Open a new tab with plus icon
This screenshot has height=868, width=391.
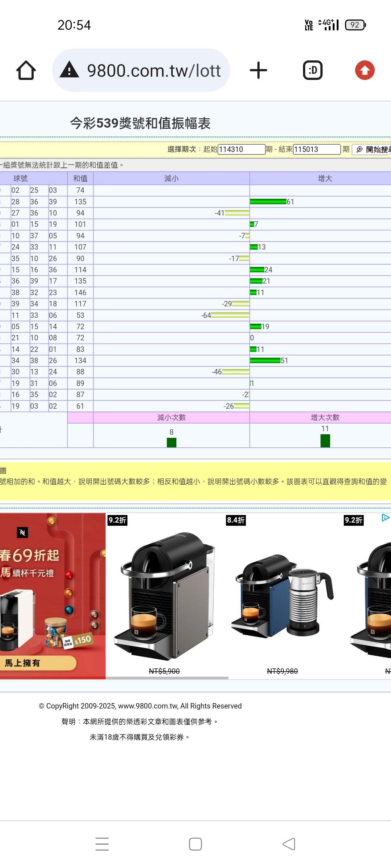[258, 70]
